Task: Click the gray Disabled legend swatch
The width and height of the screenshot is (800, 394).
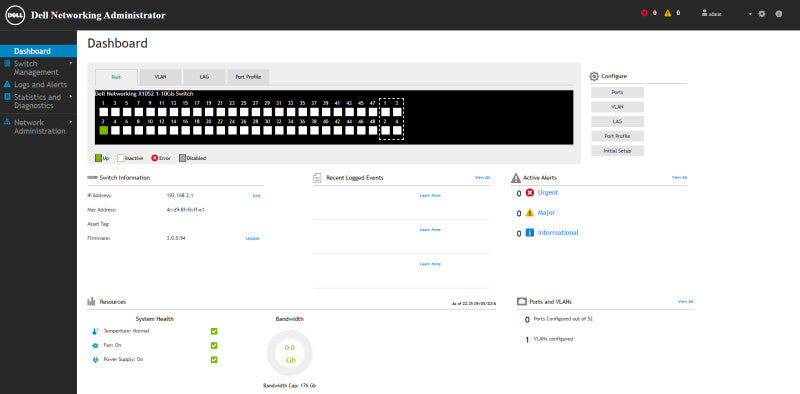Action: click(182, 158)
